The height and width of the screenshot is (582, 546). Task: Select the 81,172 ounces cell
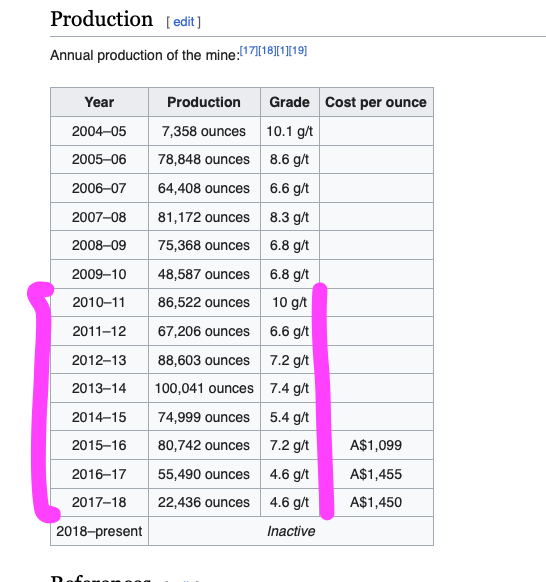coord(204,217)
